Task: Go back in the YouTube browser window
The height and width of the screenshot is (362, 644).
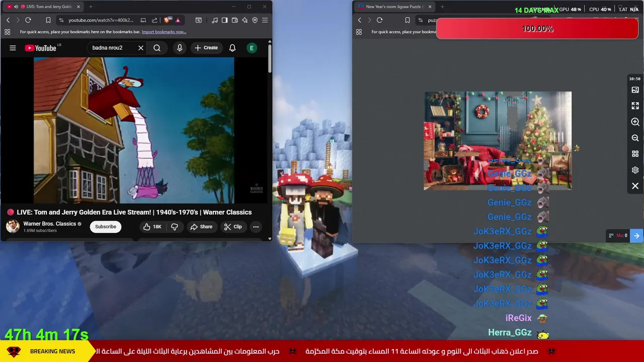Action: [x=8, y=20]
